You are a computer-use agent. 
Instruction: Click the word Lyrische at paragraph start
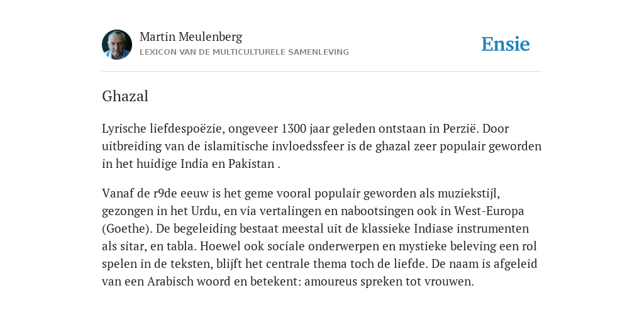tap(124, 129)
